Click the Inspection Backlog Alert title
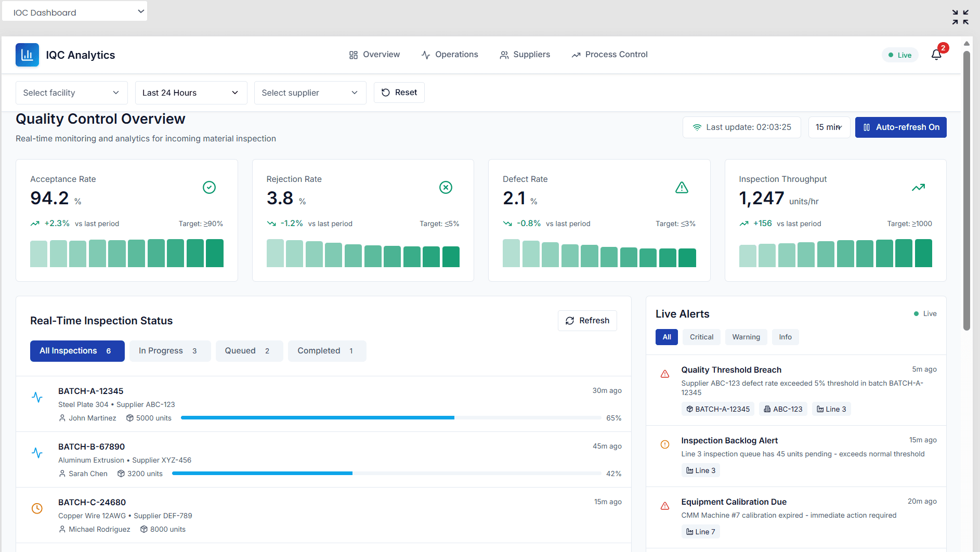The width and height of the screenshot is (980, 552). point(729,440)
